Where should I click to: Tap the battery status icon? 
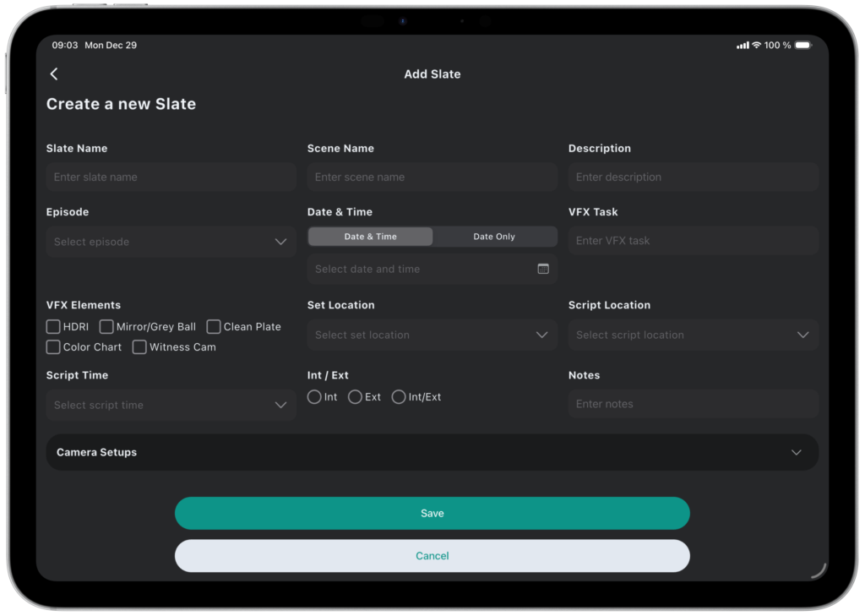802,45
